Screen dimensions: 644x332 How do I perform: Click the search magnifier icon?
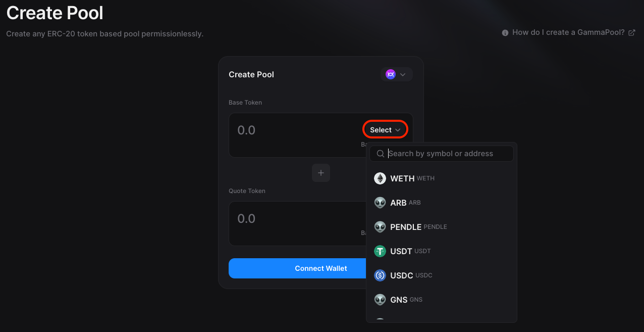pyautogui.click(x=381, y=154)
